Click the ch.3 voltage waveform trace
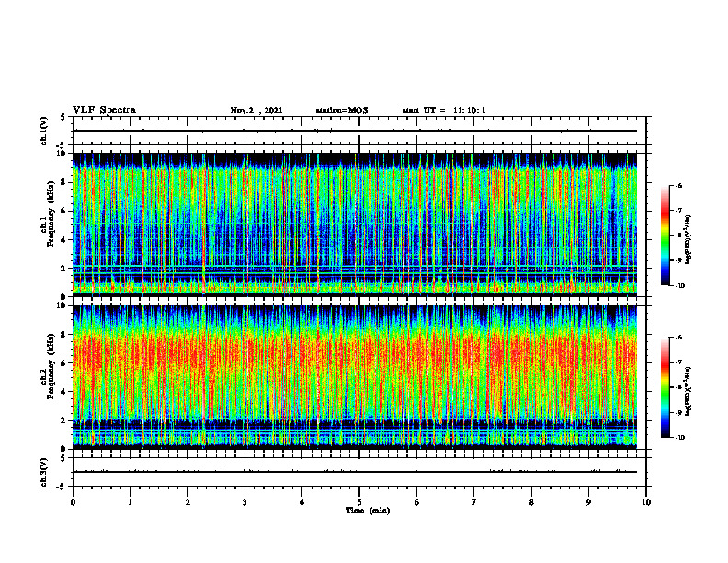 point(355,472)
